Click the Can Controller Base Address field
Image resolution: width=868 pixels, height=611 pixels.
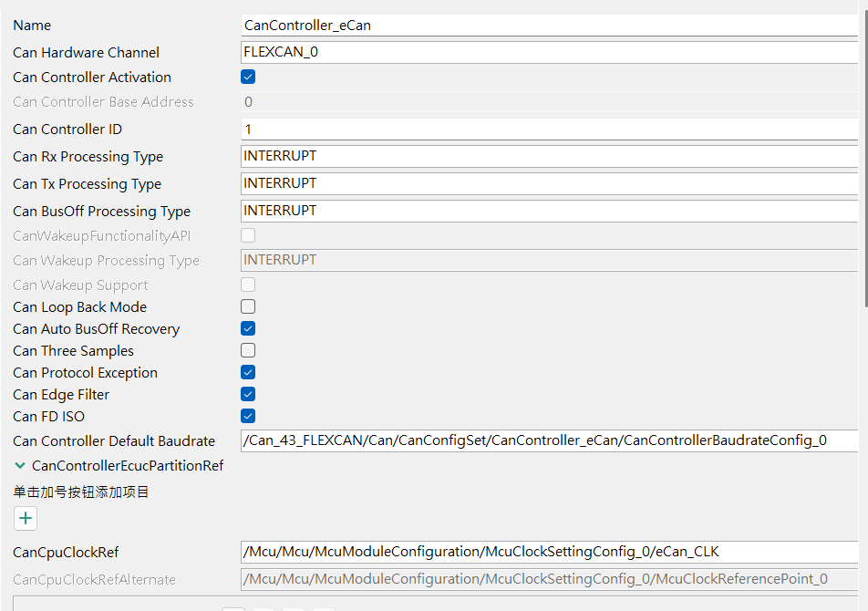tap(549, 102)
